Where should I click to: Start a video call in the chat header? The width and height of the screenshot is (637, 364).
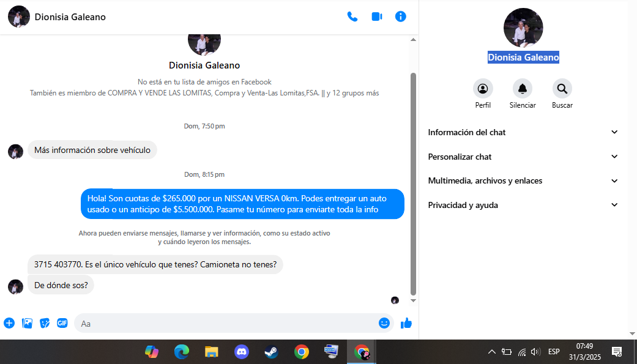tap(376, 17)
